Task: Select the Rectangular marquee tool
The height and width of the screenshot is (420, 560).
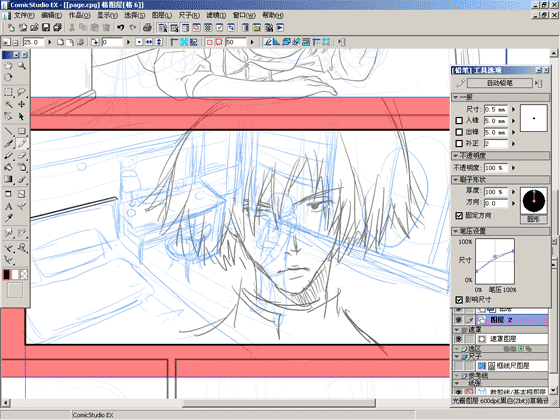Action: (x=8, y=92)
